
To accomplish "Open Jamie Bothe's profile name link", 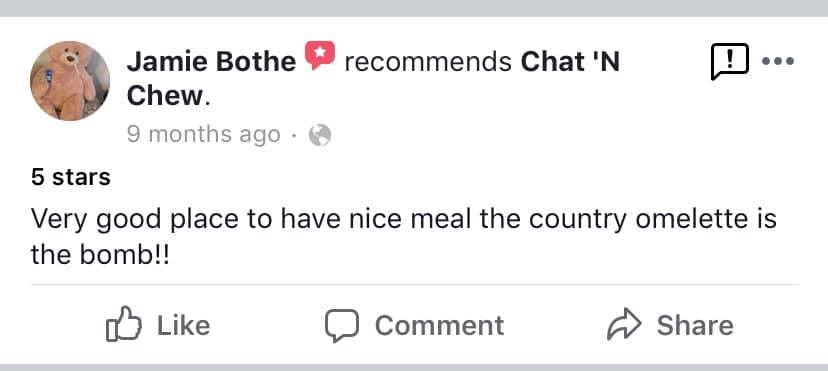I will coord(211,62).
